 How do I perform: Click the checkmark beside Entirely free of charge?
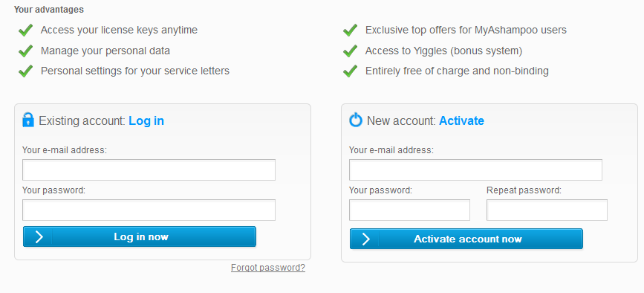[x=350, y=71]
